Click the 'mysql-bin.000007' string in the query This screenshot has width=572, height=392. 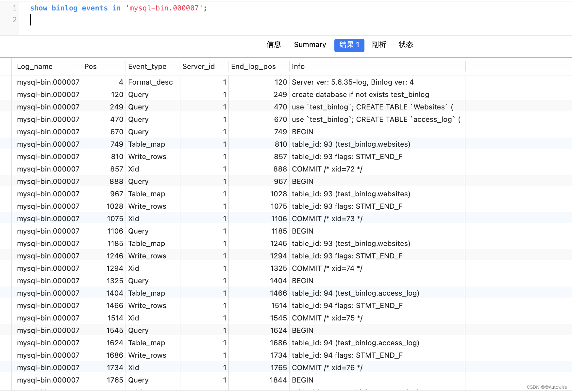point(164,8)
